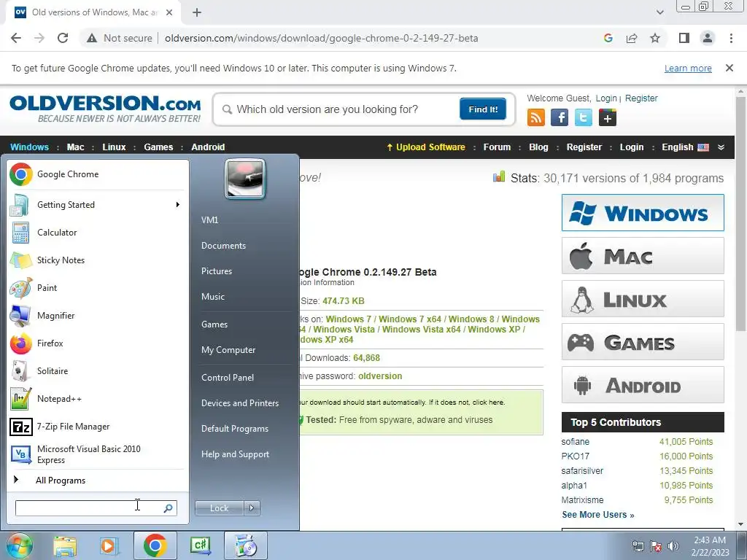Click the Action Center flag icon
747x560 pixels.
[x=656, y=546]
